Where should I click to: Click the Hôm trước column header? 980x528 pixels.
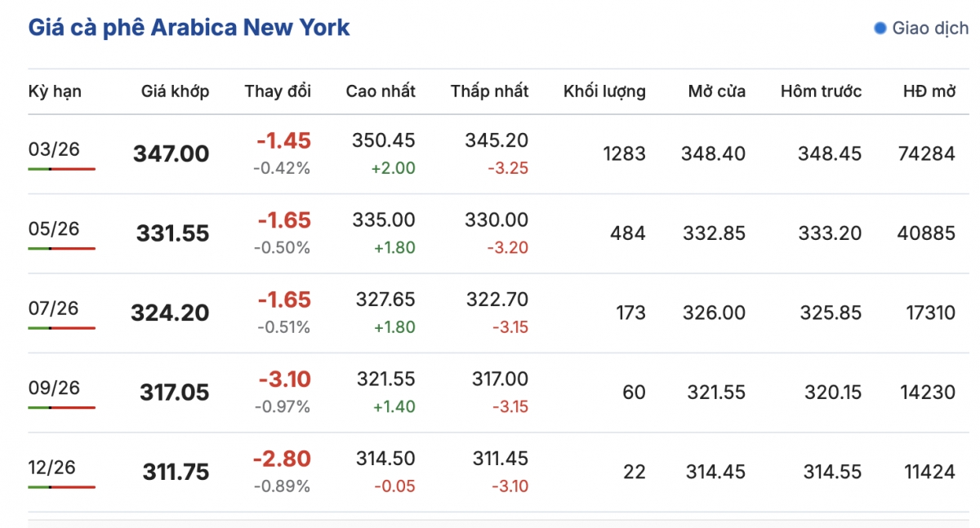(821, 91)
